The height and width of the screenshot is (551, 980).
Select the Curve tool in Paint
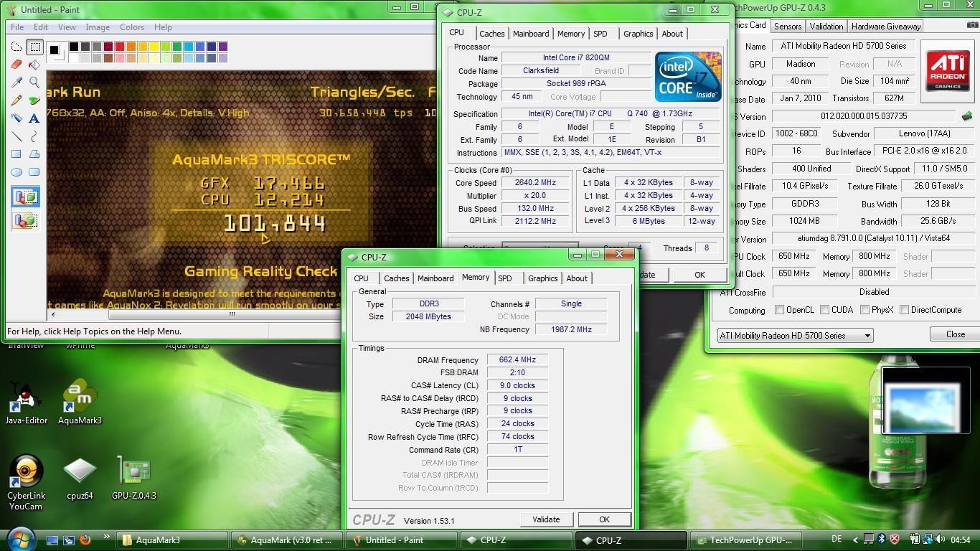pyautogui.click(x=34, y=136)
